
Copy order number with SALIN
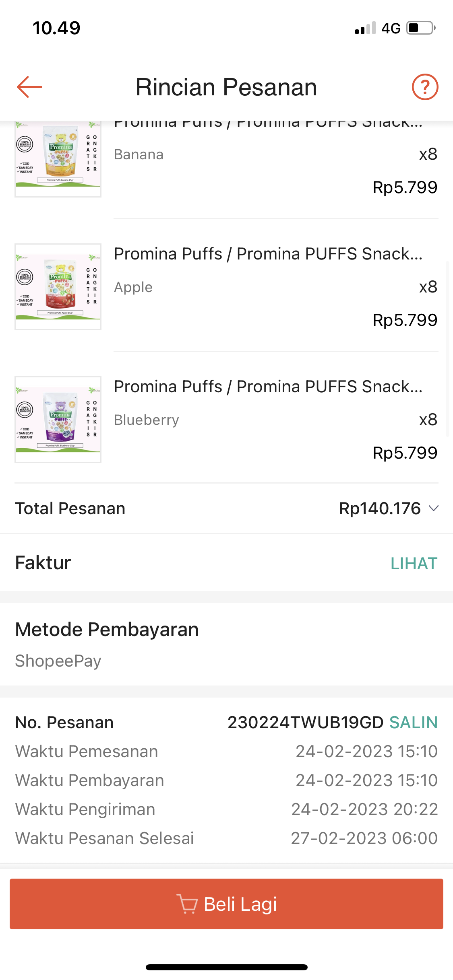point(413,723)
